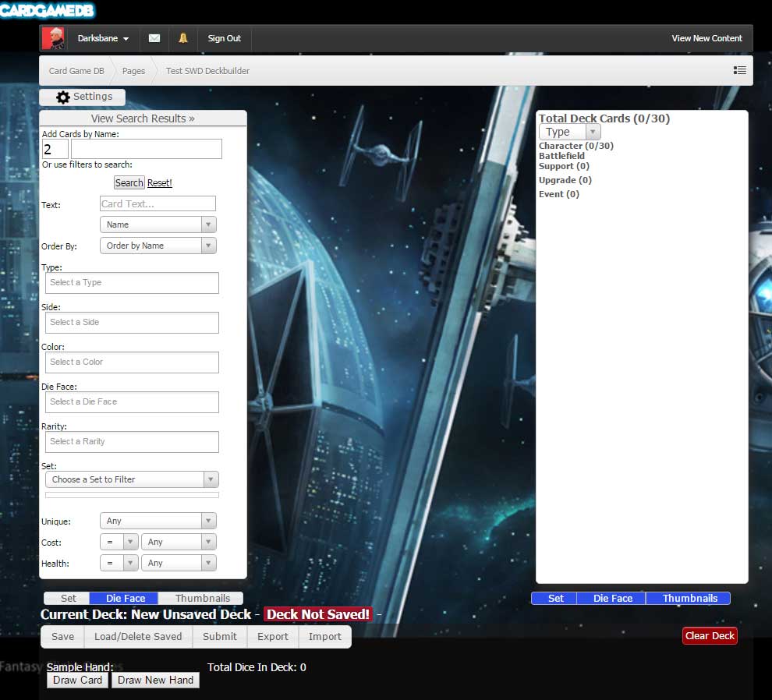Click the Settings gear icon
The height and width of the screenshot is (700, 772).
point(63,97)
